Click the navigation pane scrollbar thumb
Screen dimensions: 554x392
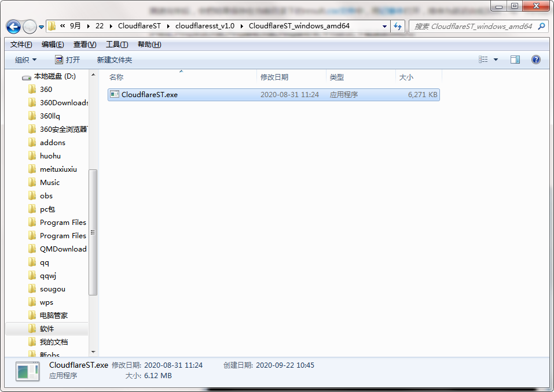(93, 232)
